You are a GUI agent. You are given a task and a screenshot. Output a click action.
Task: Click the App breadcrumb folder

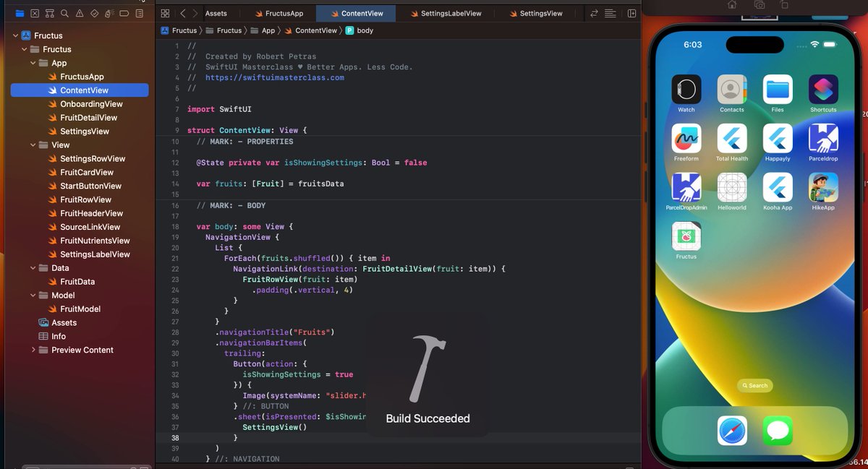tap(263, 30)
